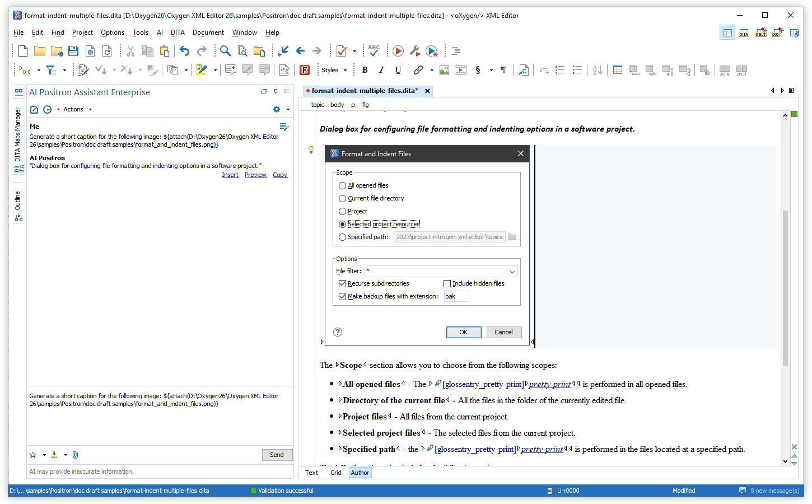
Task: Click the Insert Media Object icon
Action: tap(461, 70)
